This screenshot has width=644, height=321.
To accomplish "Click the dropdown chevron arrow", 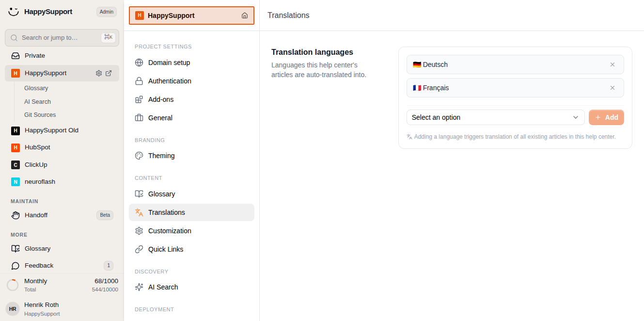I will (x=576, y=117).
